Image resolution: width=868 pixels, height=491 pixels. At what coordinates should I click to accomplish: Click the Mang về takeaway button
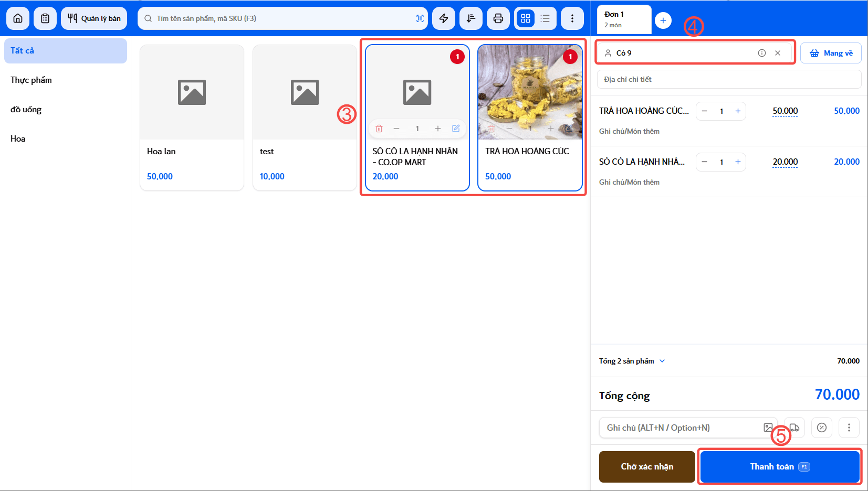click(x=831, y=53)
